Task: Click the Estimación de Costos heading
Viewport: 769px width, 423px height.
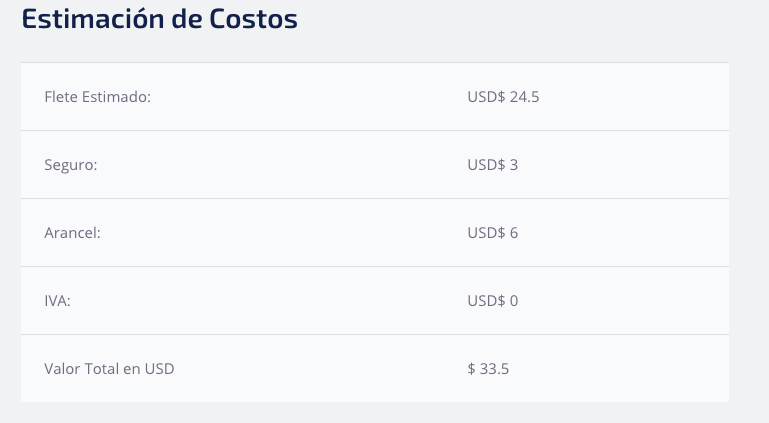Action: click(159, 19)
